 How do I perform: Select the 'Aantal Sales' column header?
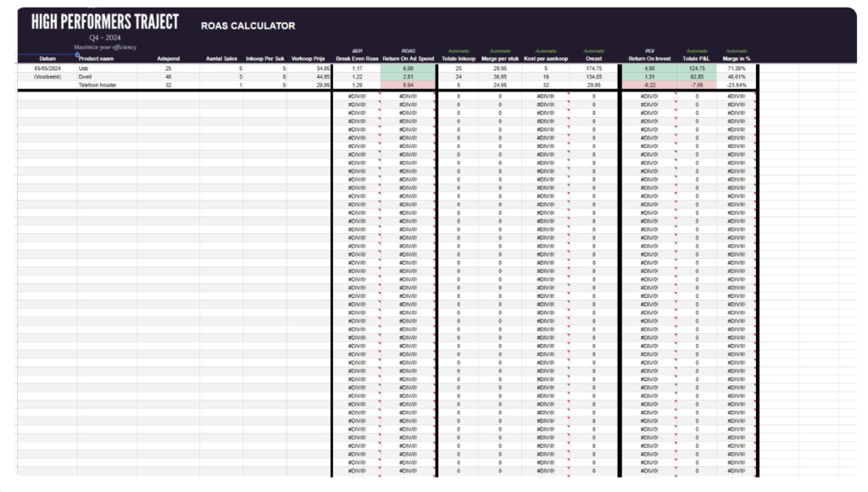(221, 58)
